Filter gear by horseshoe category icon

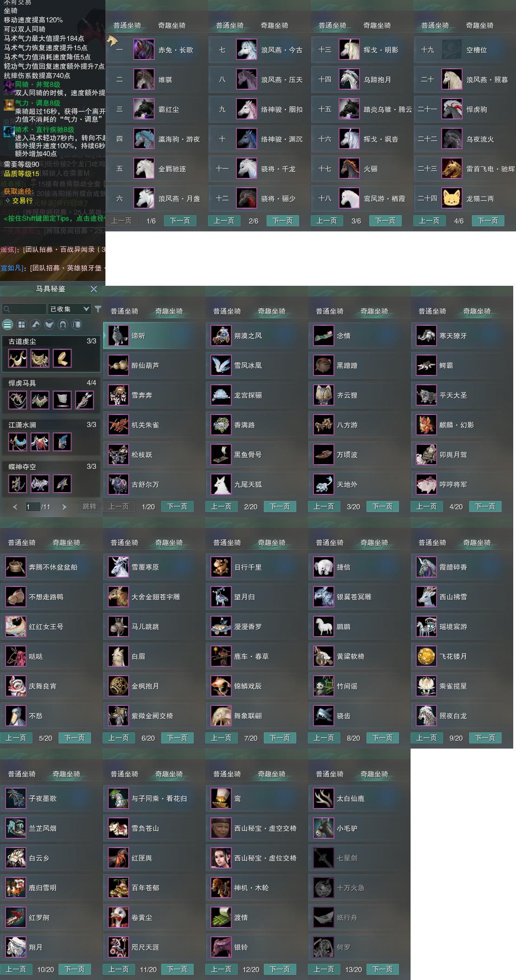pyautogui.click(x=63, y=324)
